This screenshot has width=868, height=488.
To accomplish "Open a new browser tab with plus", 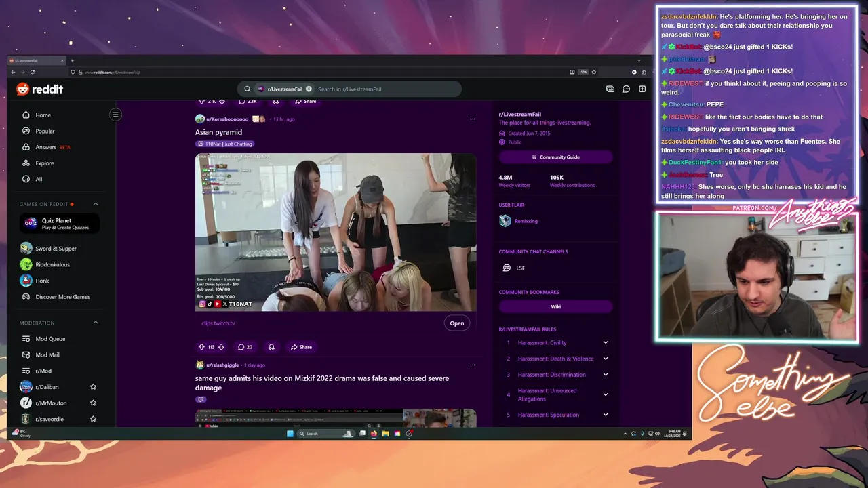I will click(72, 61).
